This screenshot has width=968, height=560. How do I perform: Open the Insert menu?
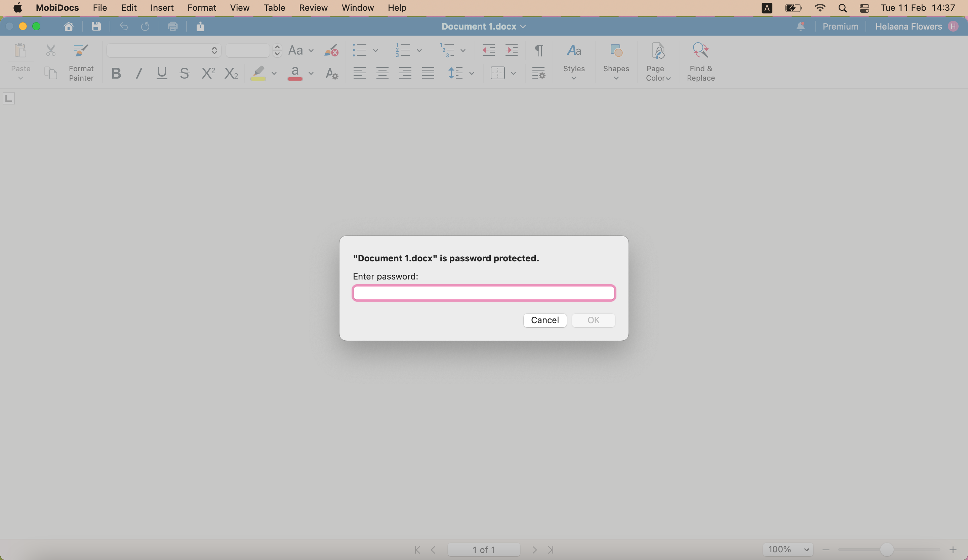click(162, 8)
